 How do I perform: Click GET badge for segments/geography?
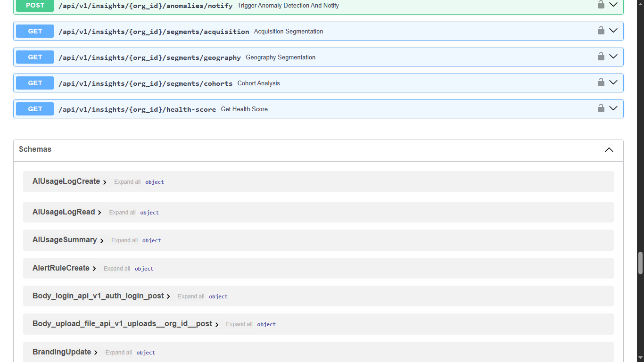[35, 57]
